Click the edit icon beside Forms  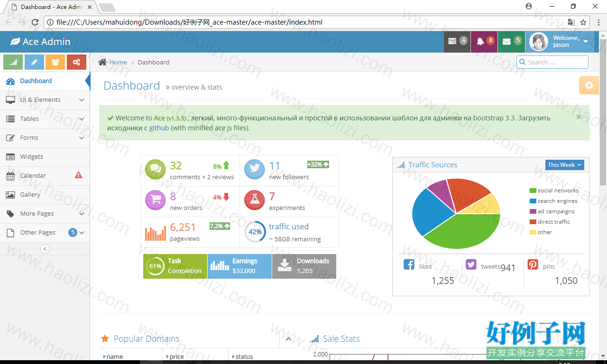click(x=10, y=138)
